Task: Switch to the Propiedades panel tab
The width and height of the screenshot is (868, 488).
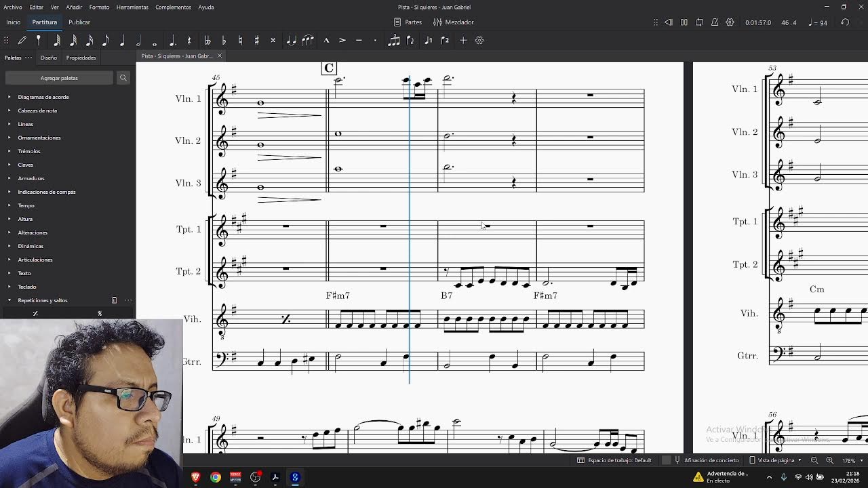Action: click(81, 58)
